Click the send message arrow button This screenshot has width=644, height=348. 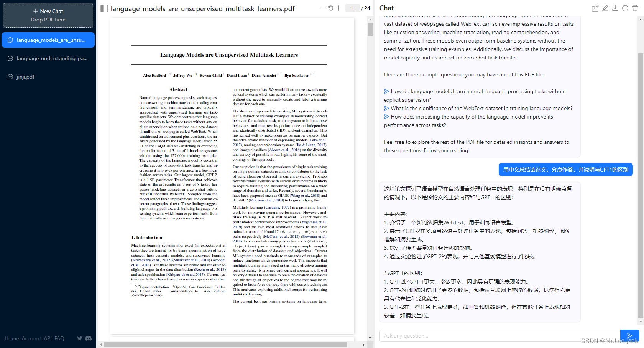point(629,336)
